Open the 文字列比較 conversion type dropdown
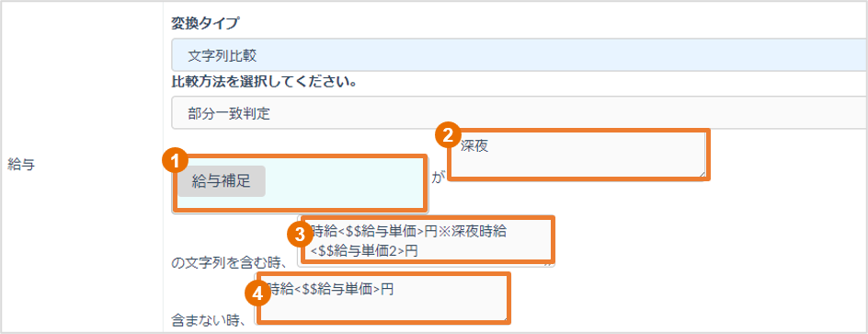868x334 pixels. (520, 55)
